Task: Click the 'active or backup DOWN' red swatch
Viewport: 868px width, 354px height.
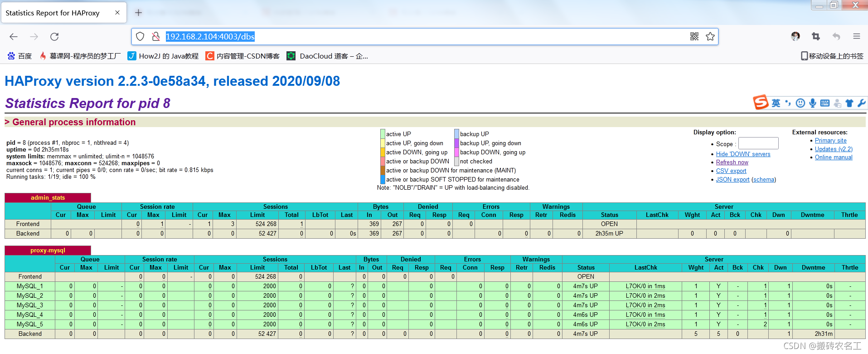Action: [383, 161]
